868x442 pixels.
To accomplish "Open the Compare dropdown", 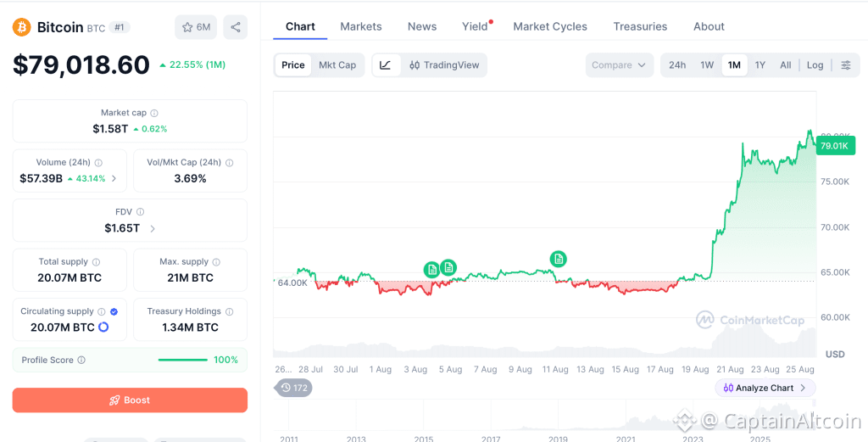I will pyautogui.click(x=619, y=65).
